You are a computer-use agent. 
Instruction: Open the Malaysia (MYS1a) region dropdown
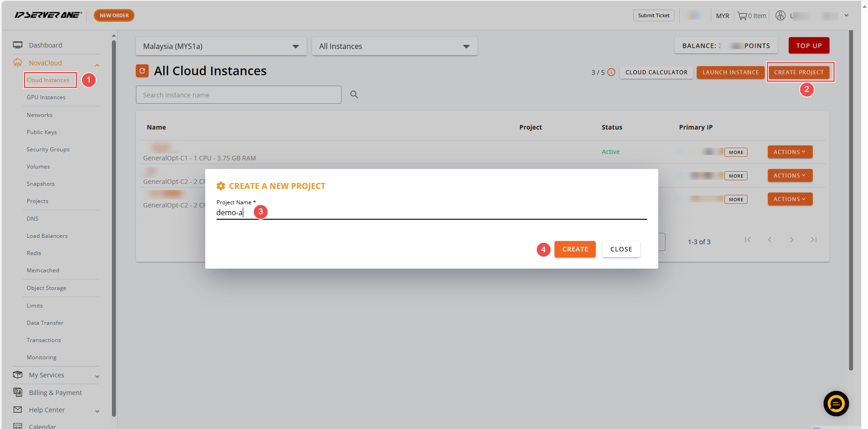[x=221, y=46]
